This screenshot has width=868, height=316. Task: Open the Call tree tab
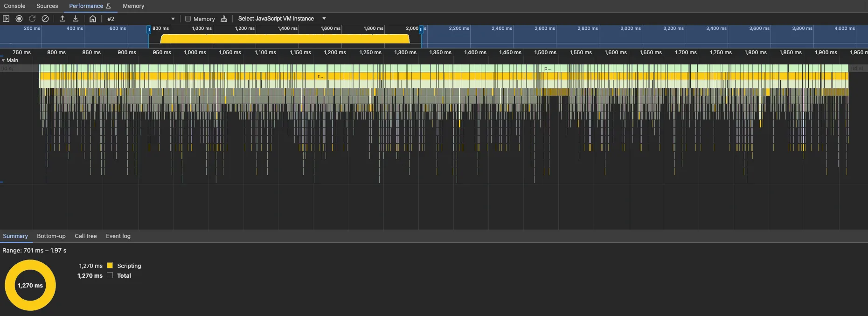[x=86, y=236]
